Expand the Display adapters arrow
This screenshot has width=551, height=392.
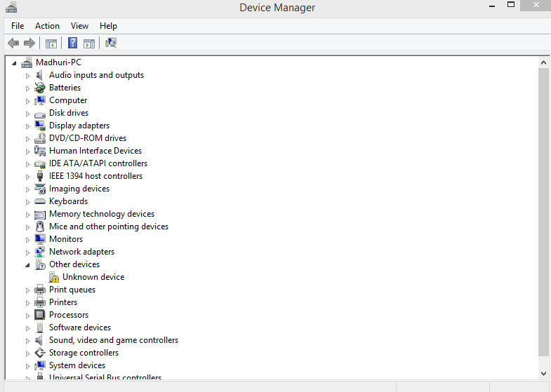point(27,126)
